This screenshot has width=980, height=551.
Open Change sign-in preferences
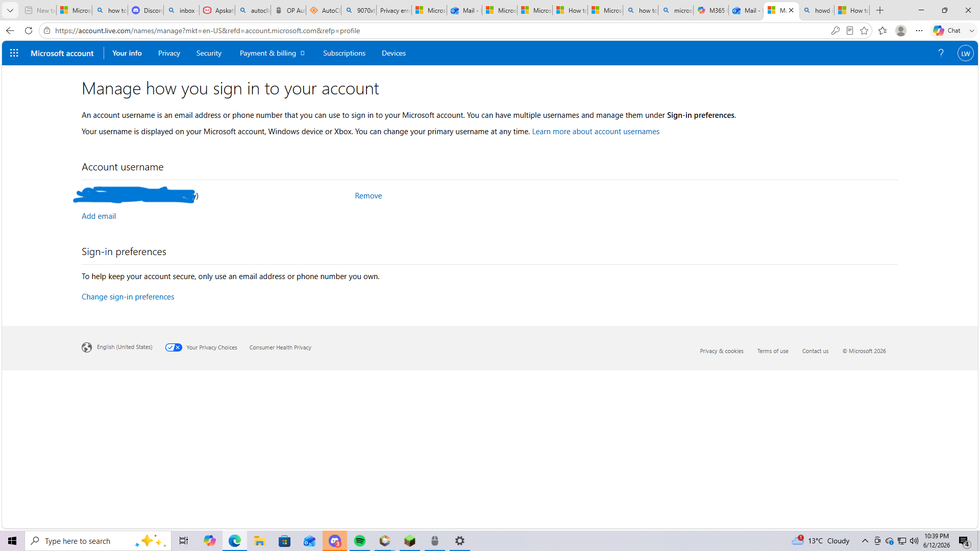tap(128, 297)
